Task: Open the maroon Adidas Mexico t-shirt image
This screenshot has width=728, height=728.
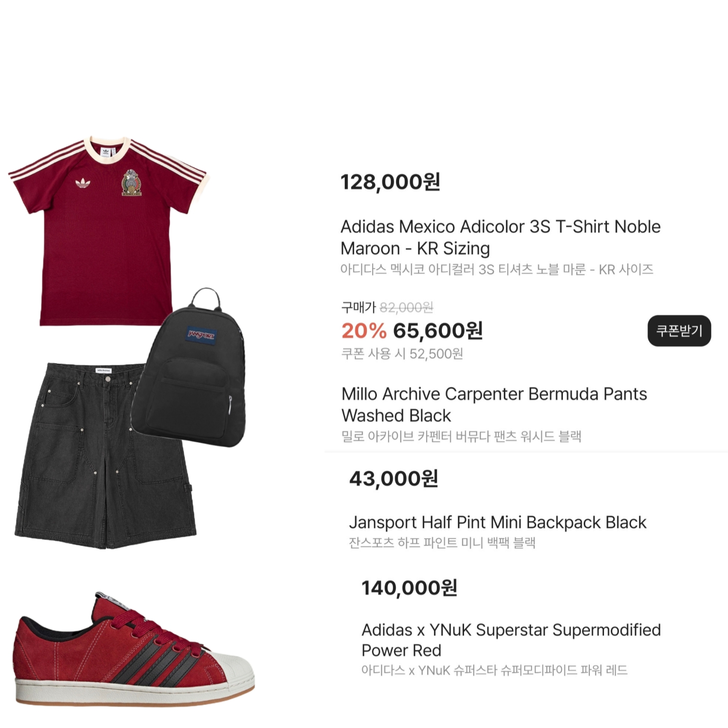Action: pos(109,231)
